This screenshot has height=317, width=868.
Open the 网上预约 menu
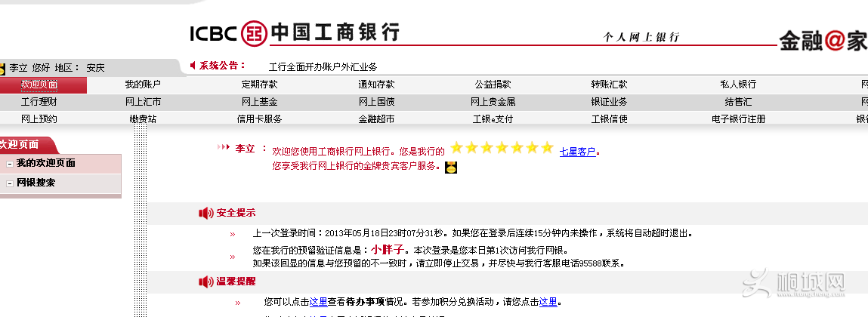(39, 119)
